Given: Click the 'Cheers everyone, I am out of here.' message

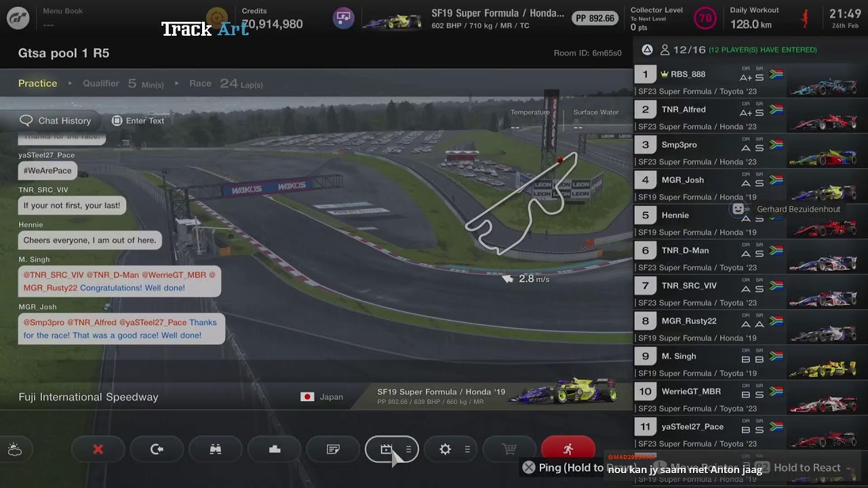Looking at the screenshot, I should 90,240.
